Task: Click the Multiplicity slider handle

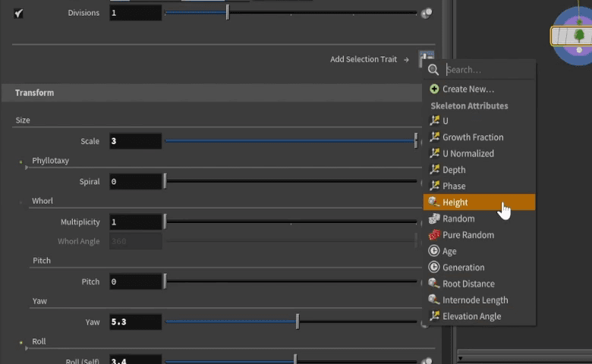Action: click(x=165, y=221)
